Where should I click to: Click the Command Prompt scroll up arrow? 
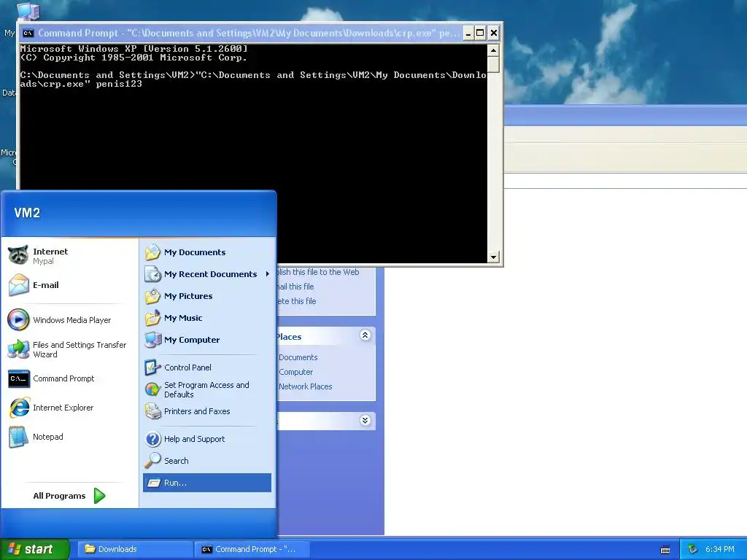pyautogui.click(x=493, y=50)
